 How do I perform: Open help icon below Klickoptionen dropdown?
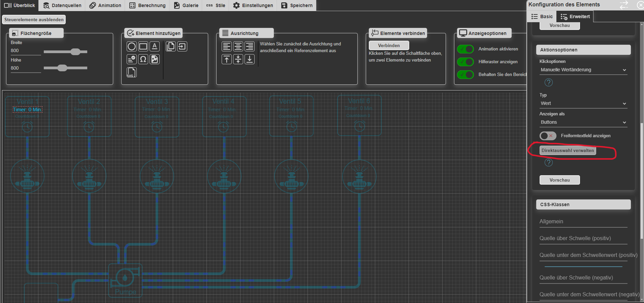pyautogui.click(x=549, y=82)
